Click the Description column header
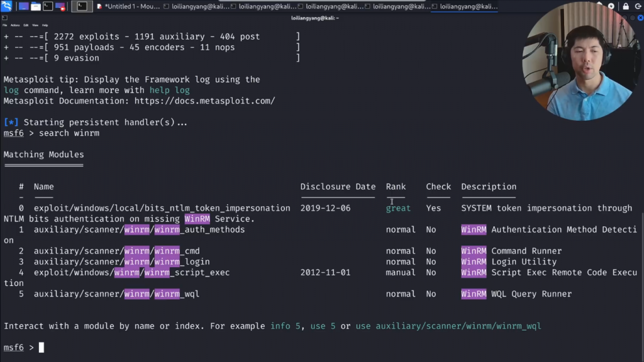Screen dimensions: 644x362 click(x=489, y=187)
